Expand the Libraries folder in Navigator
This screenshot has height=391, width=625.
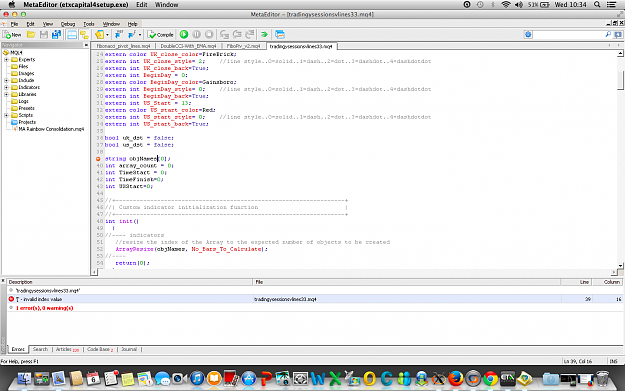(x=6, y=94)
